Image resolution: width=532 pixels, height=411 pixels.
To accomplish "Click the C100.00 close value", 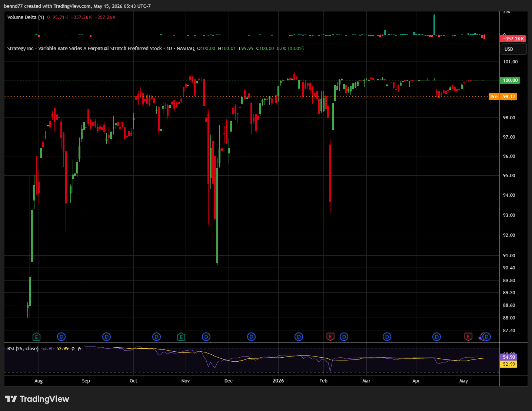I will 265,49.
